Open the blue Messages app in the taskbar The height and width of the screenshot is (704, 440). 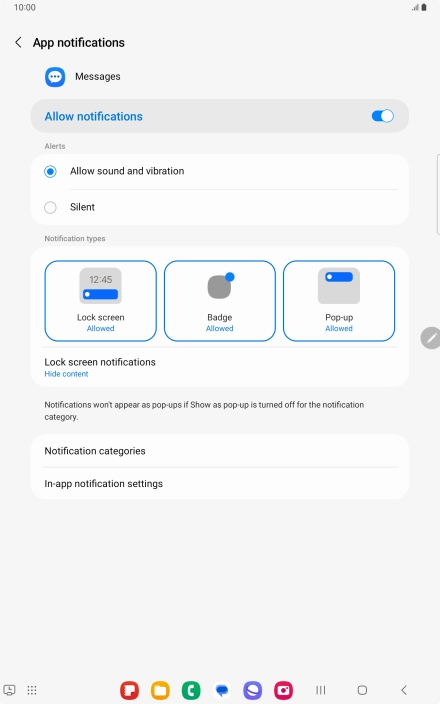point(222,690)
